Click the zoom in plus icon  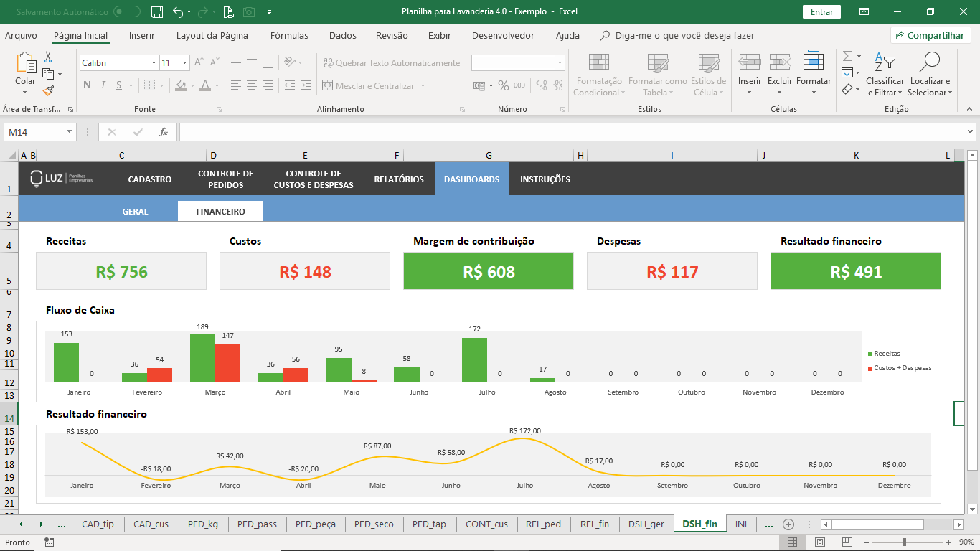tap(948, 542)
